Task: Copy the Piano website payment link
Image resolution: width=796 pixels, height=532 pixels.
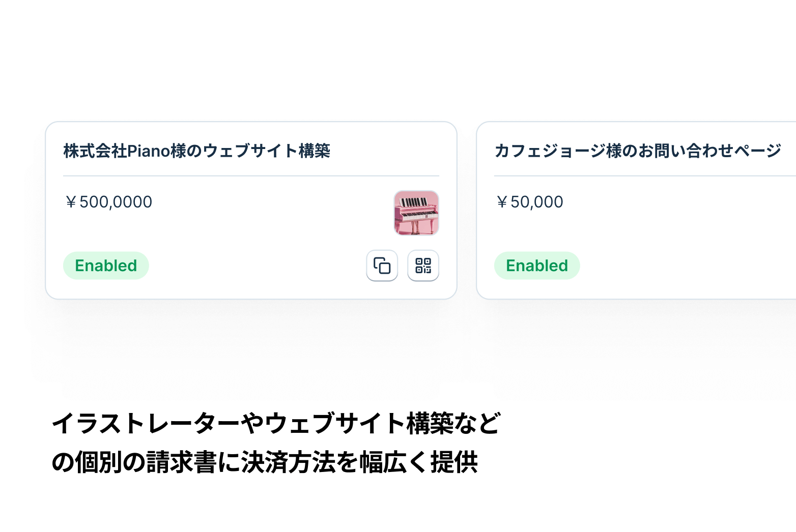Action: (382, 265)
